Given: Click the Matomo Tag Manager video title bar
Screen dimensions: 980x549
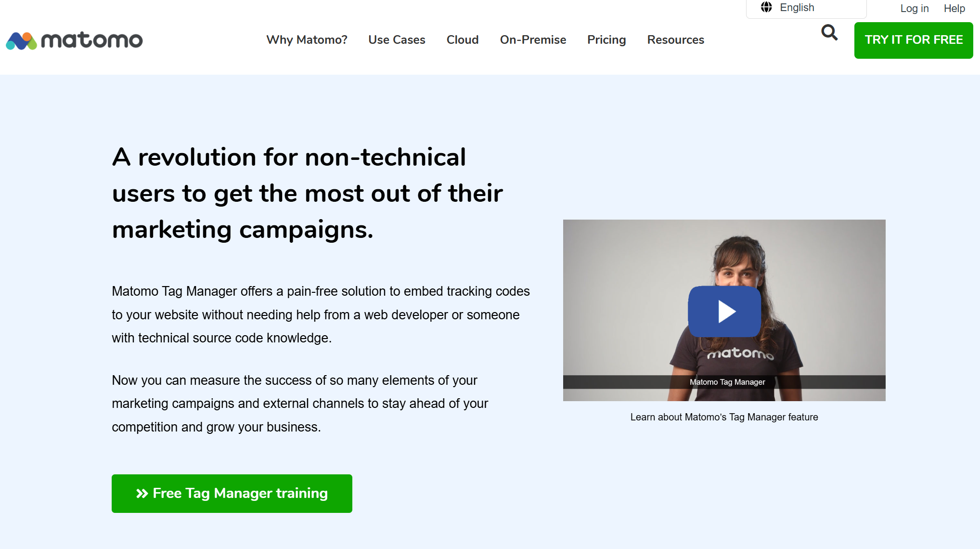Looking at the screenshot, I should click(x=724, y=382).
